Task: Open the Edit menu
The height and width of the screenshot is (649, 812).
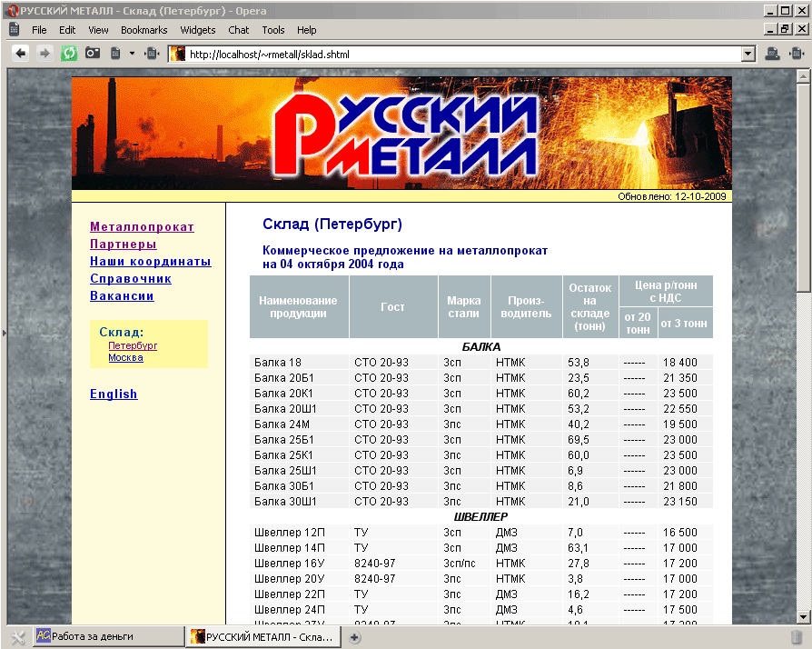Action: [x=67, y=30]
